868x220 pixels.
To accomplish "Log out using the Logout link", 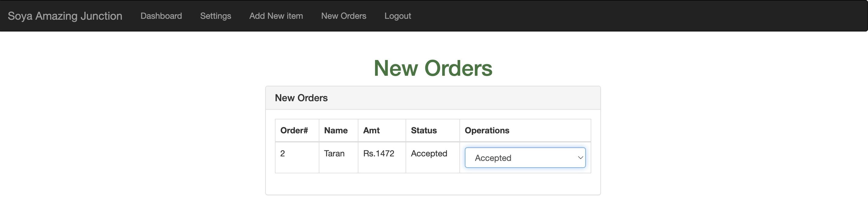I will coord(398,16).
